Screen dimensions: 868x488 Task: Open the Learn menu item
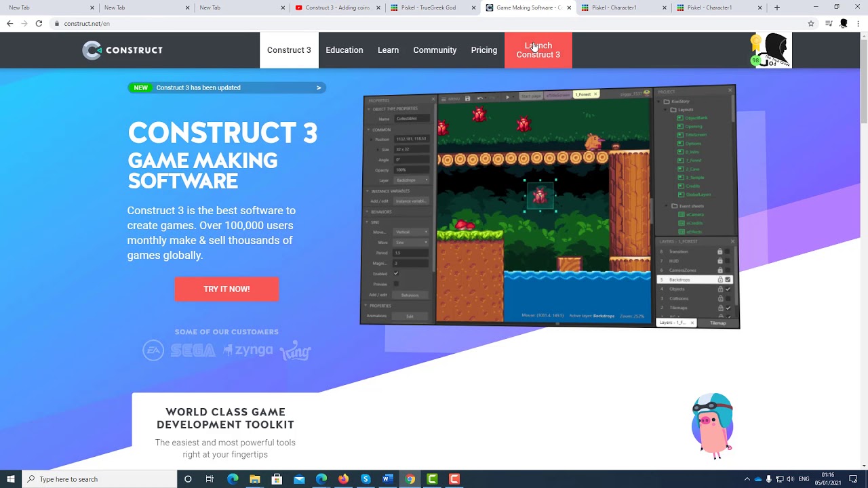[x=388, y=50]
